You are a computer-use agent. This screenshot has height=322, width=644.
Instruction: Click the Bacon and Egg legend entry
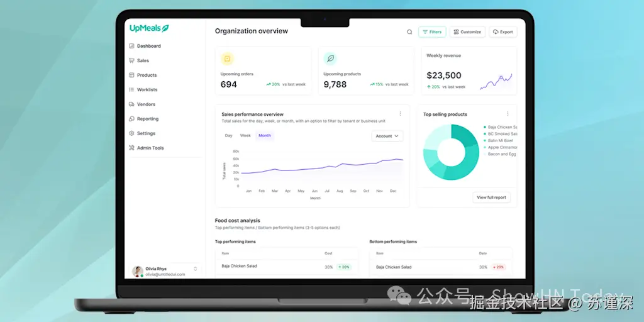[500, 154]
